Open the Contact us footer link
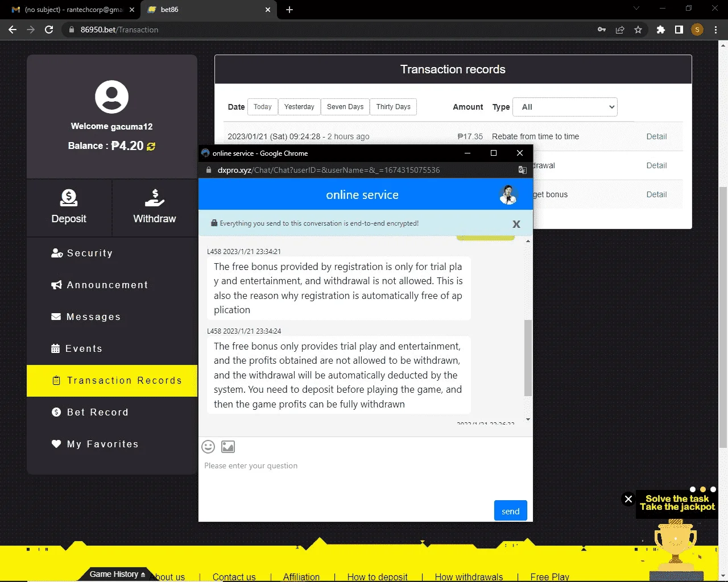Image resolution: width=728 pixels, height=582 pixels. tap(234, 577)
